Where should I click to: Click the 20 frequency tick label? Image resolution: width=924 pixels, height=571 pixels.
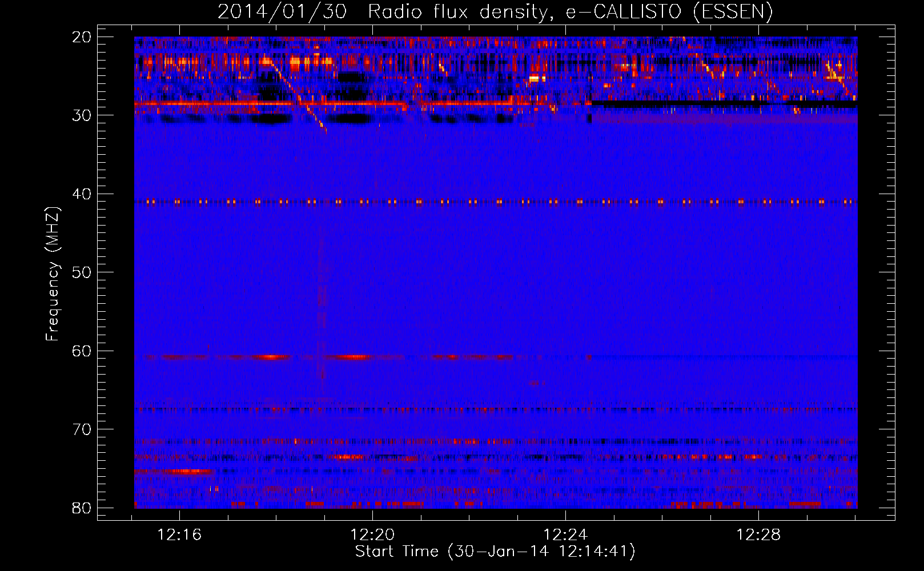(x=82, y=37)
